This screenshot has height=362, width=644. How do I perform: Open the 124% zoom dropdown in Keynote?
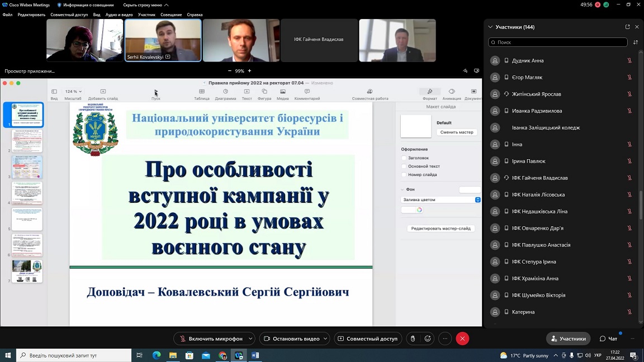click(x=73, y=92)
